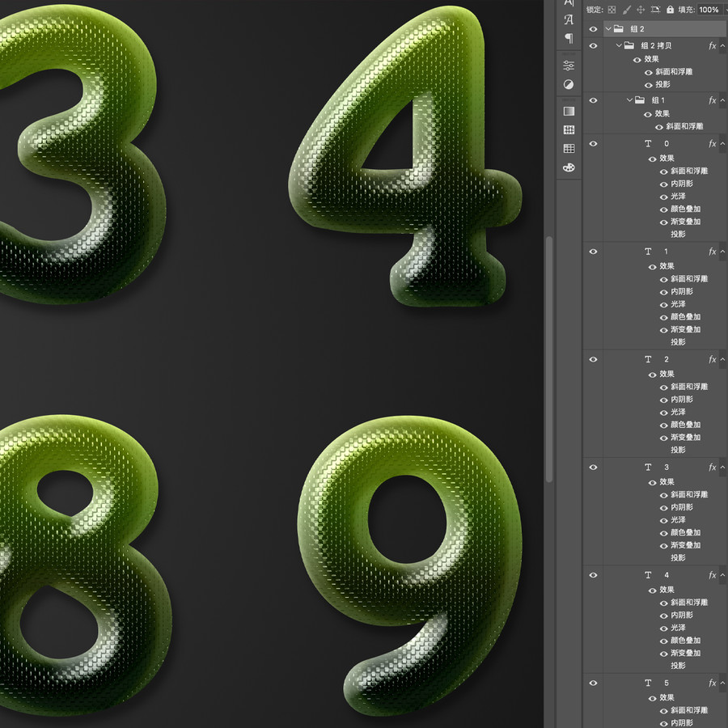The height and width of the screenshot is (728, 728).
Task: Hide 光泽 effect on layer 3
Action: point(664,521)
